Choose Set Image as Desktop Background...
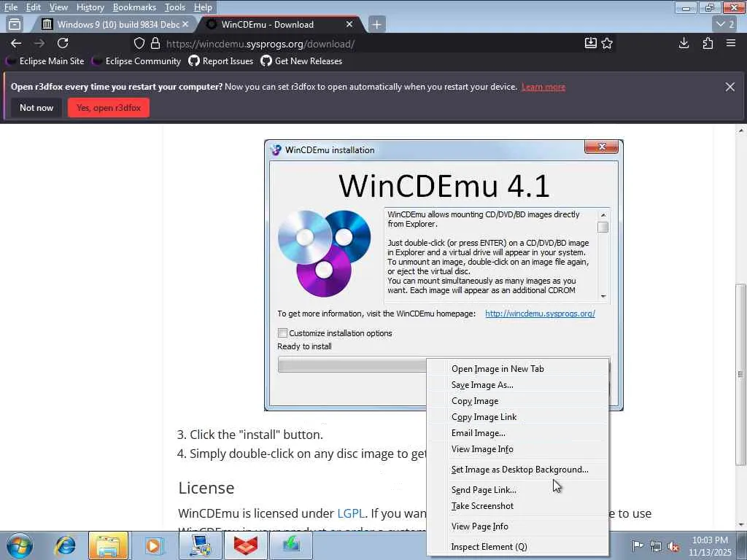Viewport: 747px width, 560px height. (517, 470)
